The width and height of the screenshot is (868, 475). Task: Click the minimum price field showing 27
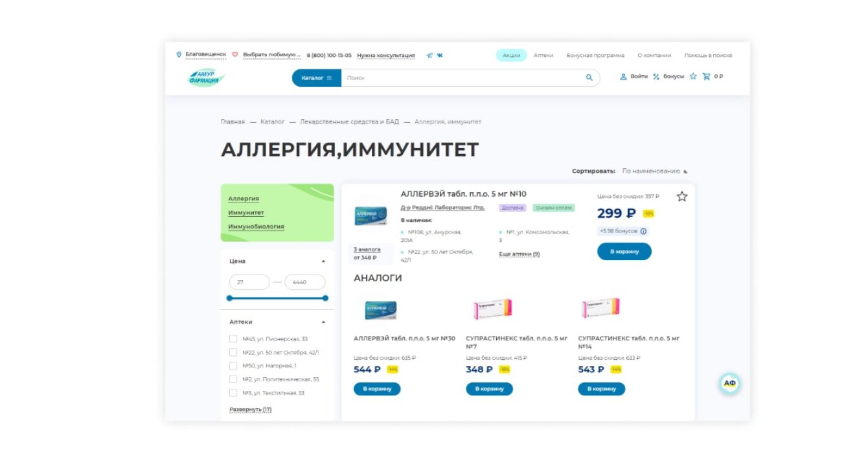(249, 282)
